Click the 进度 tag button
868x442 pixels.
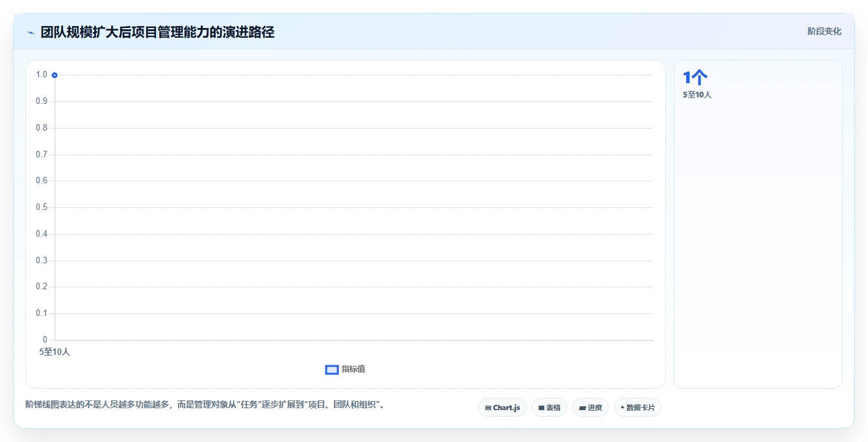[591, 408]
